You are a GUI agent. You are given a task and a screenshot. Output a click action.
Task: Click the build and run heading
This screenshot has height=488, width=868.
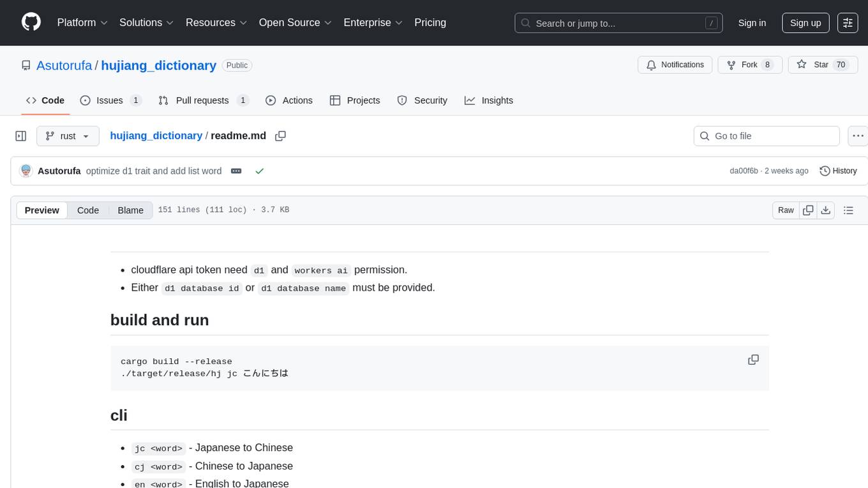click(160, 320)
